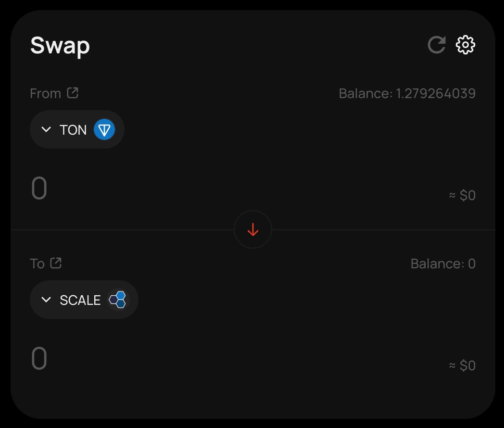Open the To token explorer link

point(56,263)
